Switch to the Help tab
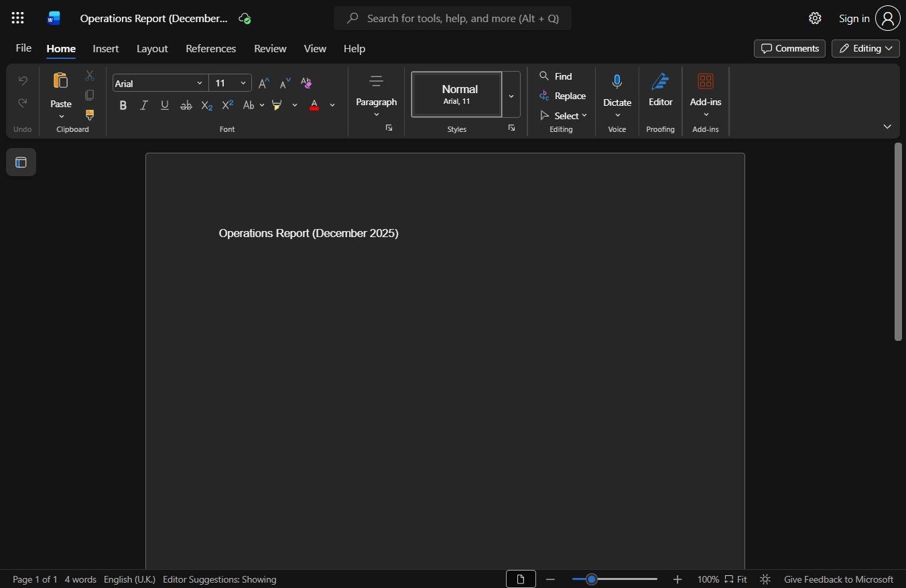The image size is (906, 588). point(354,48)
